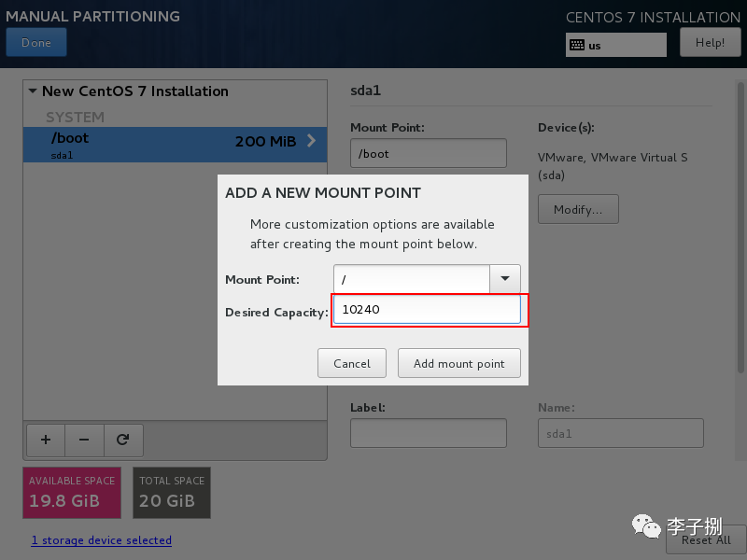This screenshot has width=747, height=560.
Task: Click the Done button
Action: point(36,43)
